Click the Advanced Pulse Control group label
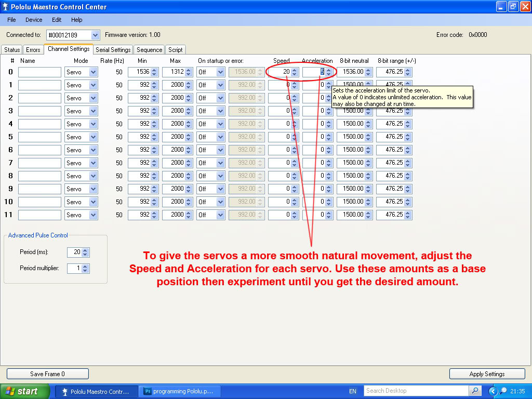532x399 pixels. 38,235
